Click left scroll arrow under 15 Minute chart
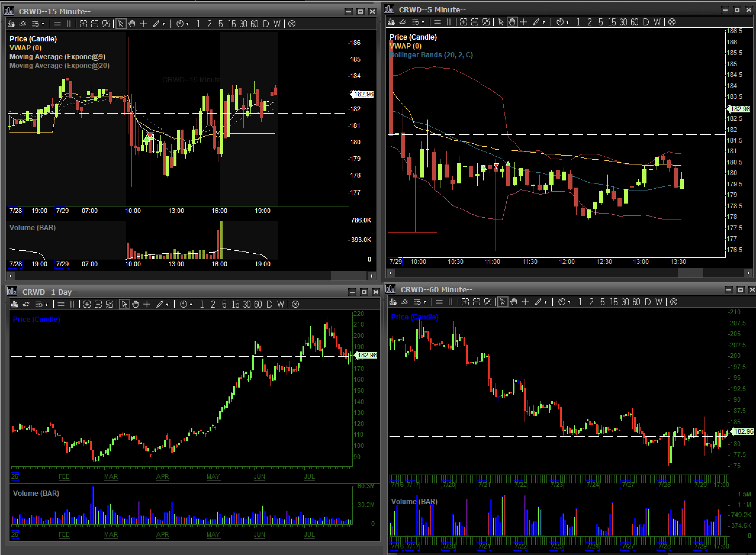This screenshot has width=756, height=555. tap(11, 276)
